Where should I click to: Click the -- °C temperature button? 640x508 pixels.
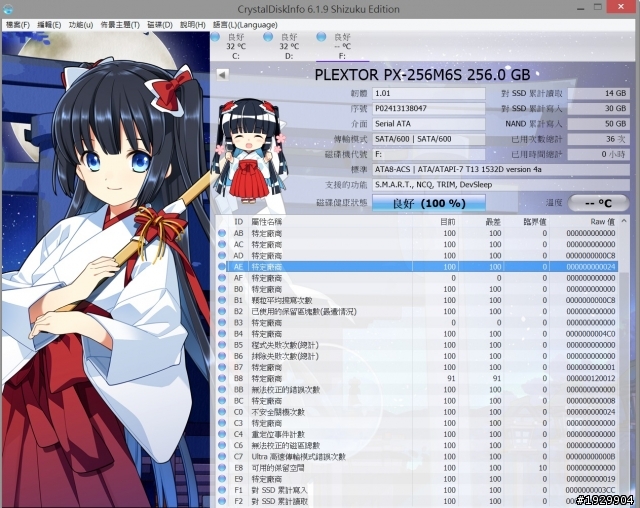598,203
